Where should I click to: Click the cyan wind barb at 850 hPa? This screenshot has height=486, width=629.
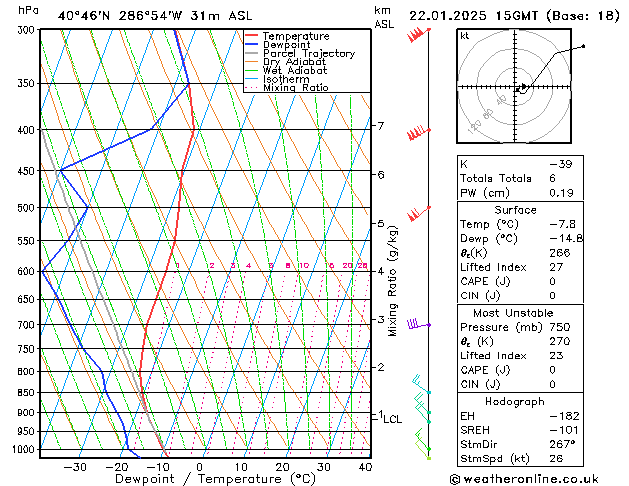pos(422,384)
